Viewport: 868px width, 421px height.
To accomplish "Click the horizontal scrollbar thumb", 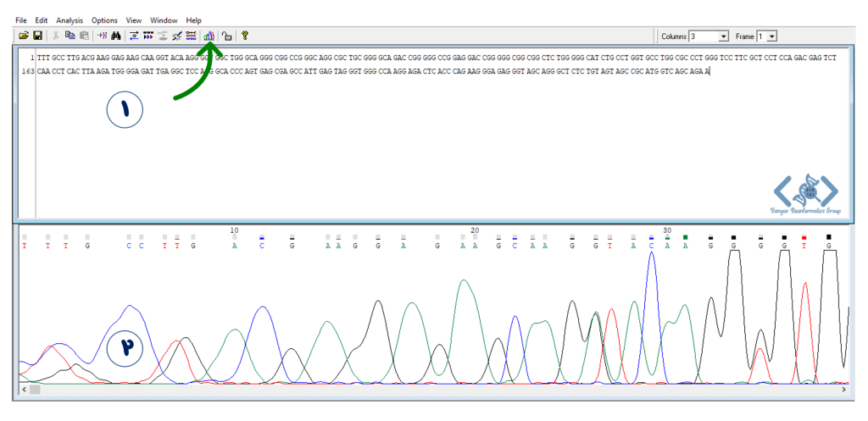I will (34, 390).
